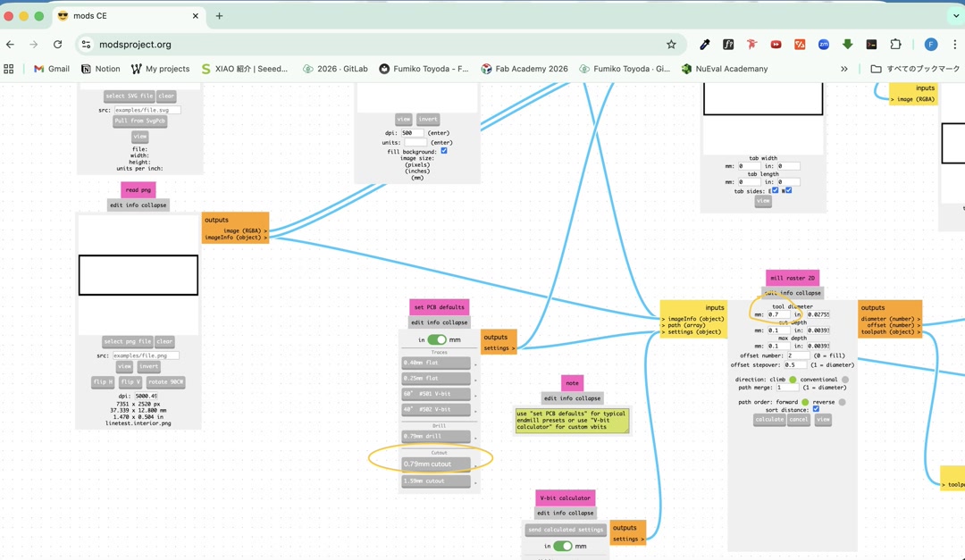Open the apps grid in the bookmarks bar

9,69
